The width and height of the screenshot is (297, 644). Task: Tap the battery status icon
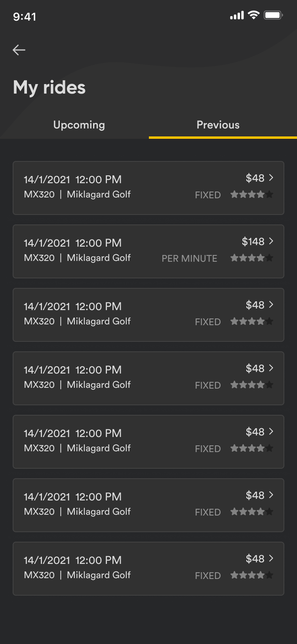(273, 15)
